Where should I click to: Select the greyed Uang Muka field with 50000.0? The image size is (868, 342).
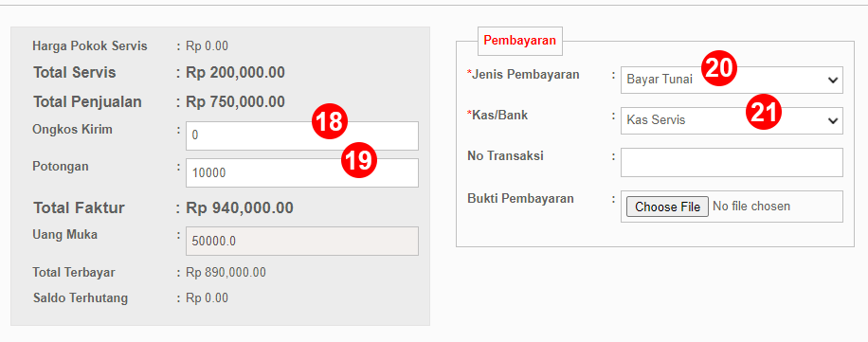pos(302,241)
